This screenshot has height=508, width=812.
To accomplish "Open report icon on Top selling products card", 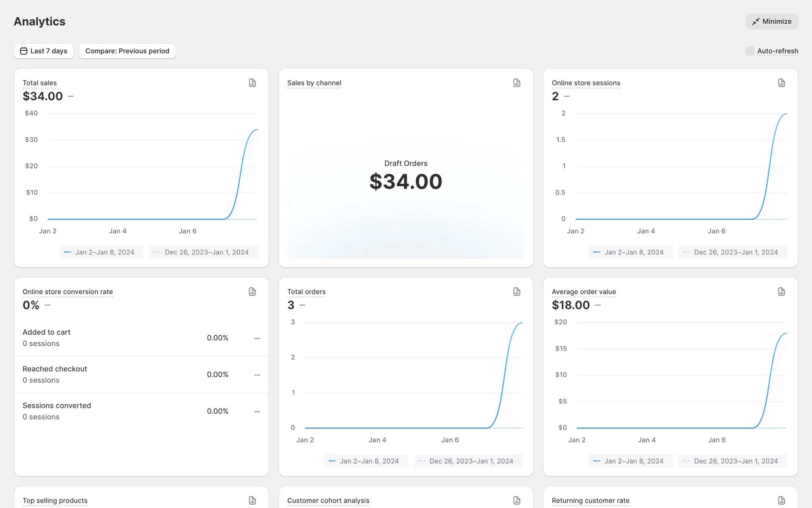I will click(x=252, y=500).
